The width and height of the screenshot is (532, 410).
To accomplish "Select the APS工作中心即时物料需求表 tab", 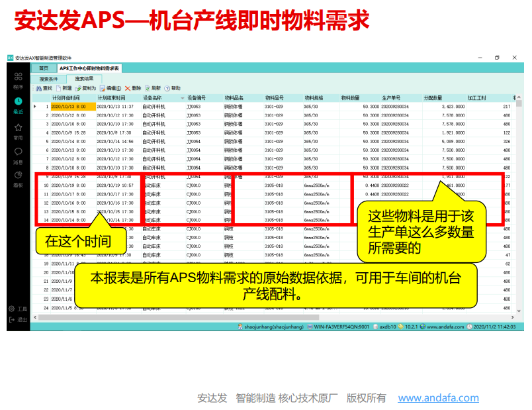I will pyautogui.click(x=89, y=68).
